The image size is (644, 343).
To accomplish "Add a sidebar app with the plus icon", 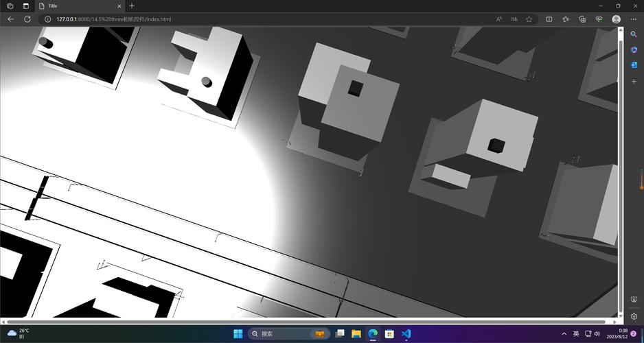I will tap(634, 82).
